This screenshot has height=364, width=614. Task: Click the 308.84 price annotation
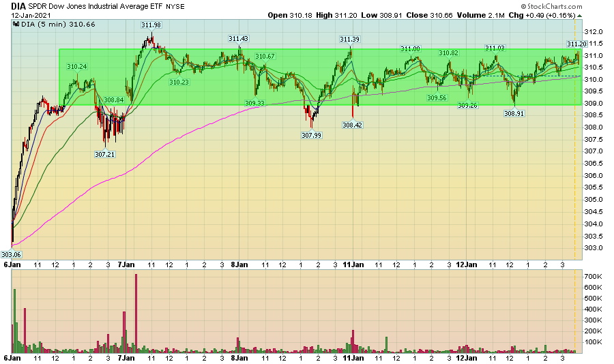[113, 100]
